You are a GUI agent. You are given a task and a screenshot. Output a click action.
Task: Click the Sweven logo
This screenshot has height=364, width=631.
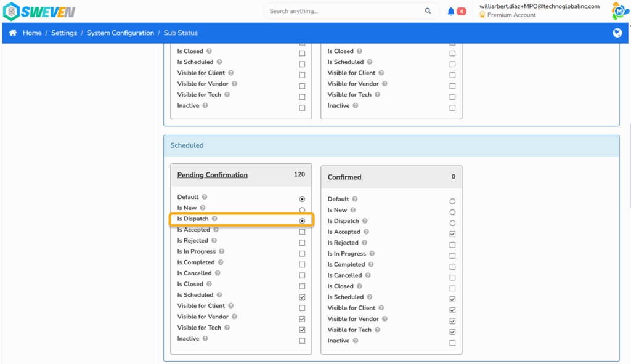(39, 11)
